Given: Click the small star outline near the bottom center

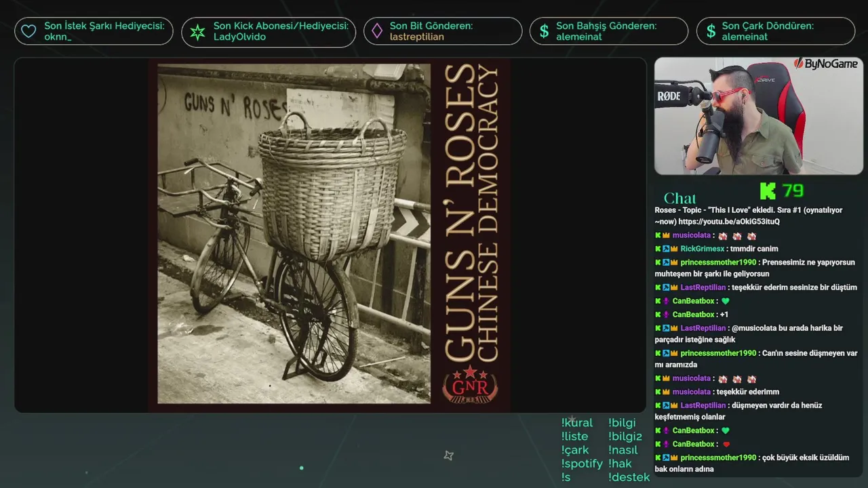Looking at the screenshot, I should coord(448,455).
